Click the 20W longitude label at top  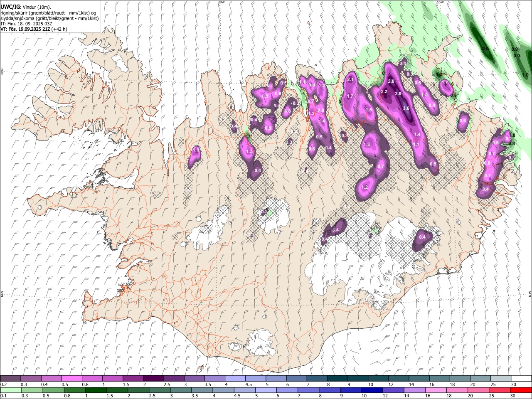pos(221,2)
